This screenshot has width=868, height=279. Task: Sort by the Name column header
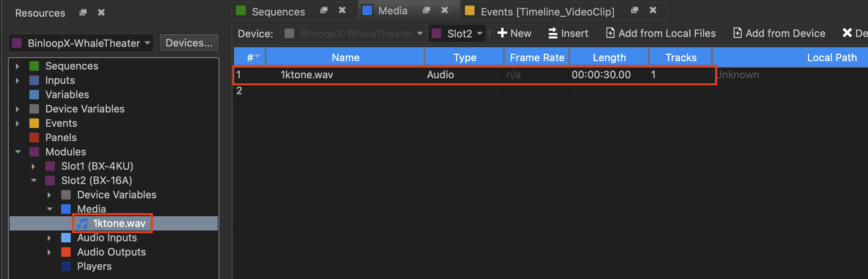pyautogui.click(x=345, y=57)
